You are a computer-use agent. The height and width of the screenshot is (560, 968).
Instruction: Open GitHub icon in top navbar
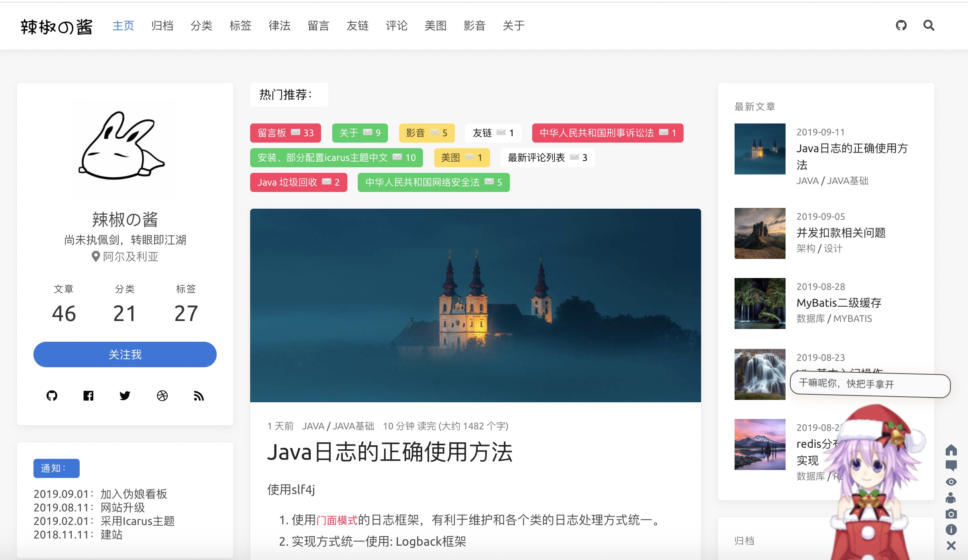click(x=901, y=25)
